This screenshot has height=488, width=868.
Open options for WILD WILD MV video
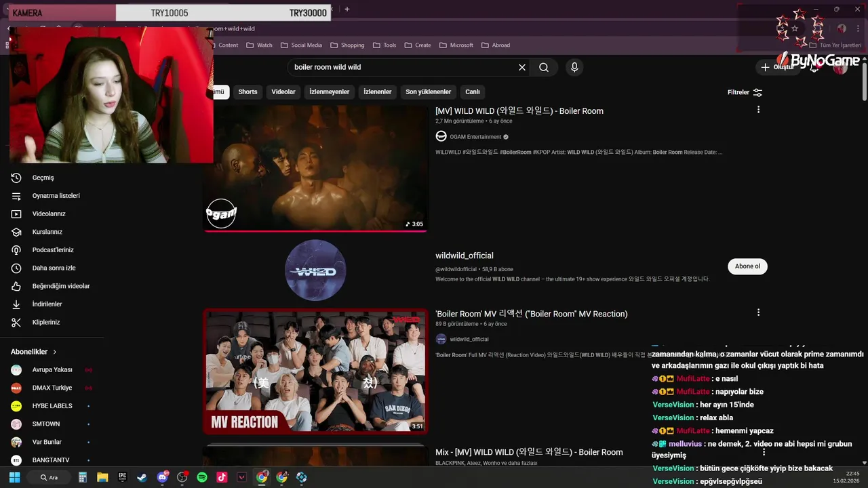tap(758, 109)
